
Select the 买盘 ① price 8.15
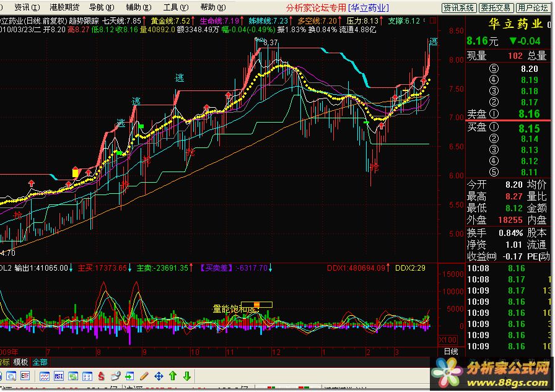pos(529,128)
